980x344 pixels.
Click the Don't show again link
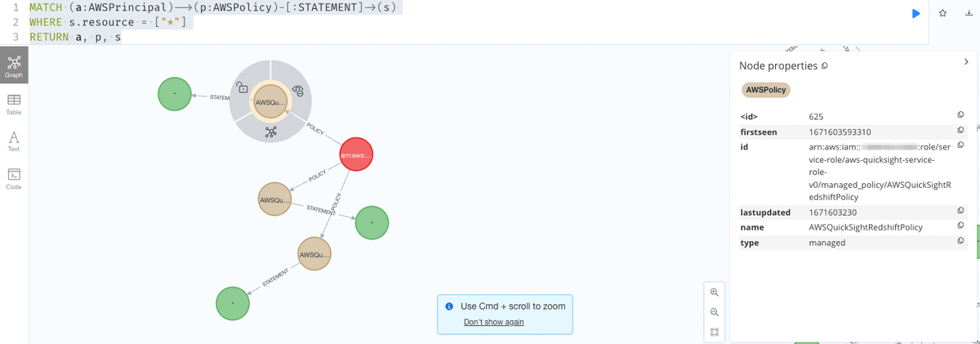[x=493, y=322]
